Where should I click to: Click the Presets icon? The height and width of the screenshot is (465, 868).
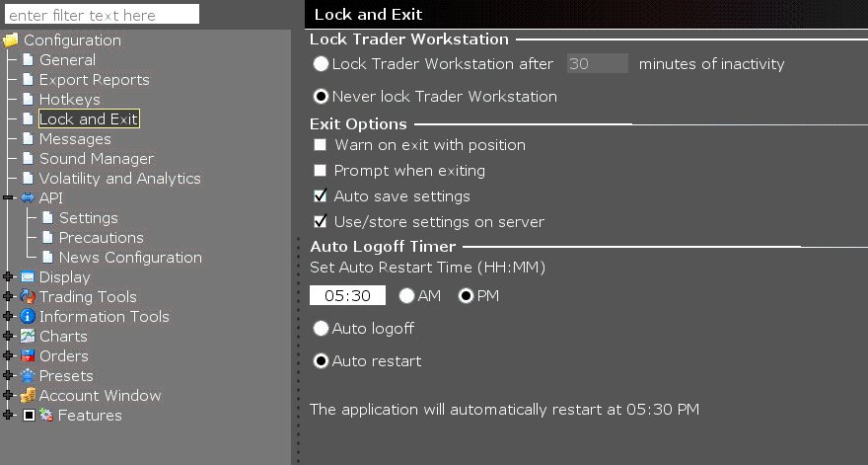point(28,375)
